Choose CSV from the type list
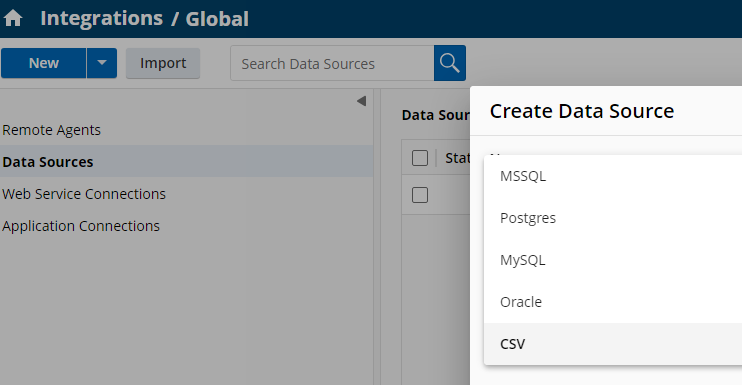Screen dimensions: 742x385 (613, 344)
